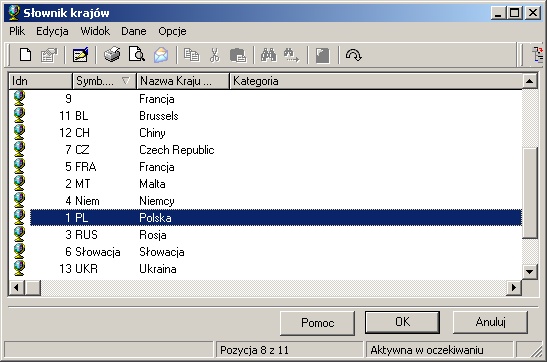
Task: Toggle sort on Symb... column header
Action: 104,81
